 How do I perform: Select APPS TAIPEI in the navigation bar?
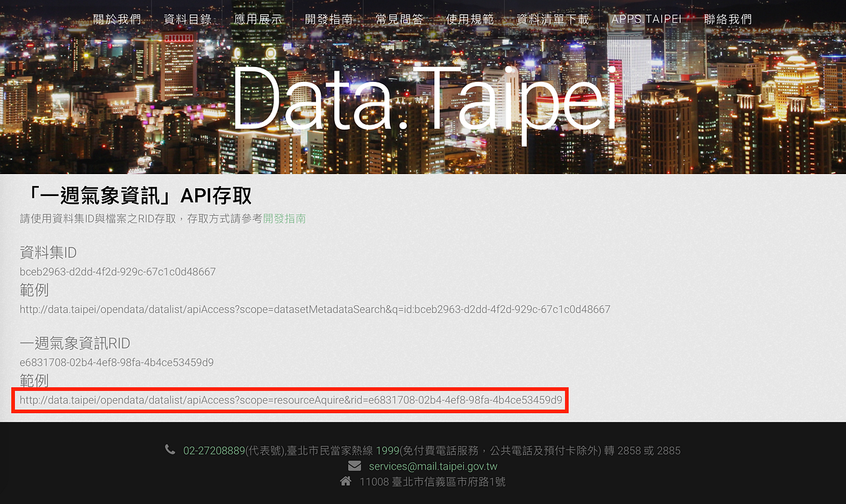646,19
